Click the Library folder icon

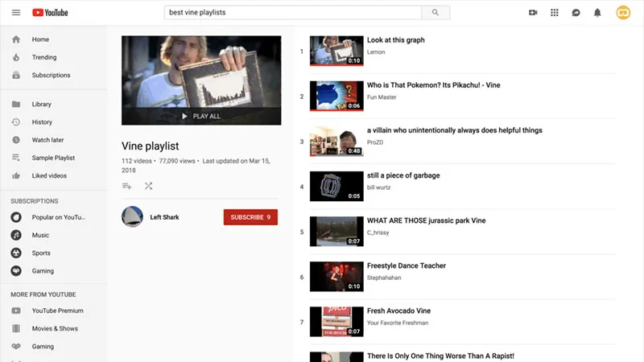pyautogui.click(x=16, y=105)
